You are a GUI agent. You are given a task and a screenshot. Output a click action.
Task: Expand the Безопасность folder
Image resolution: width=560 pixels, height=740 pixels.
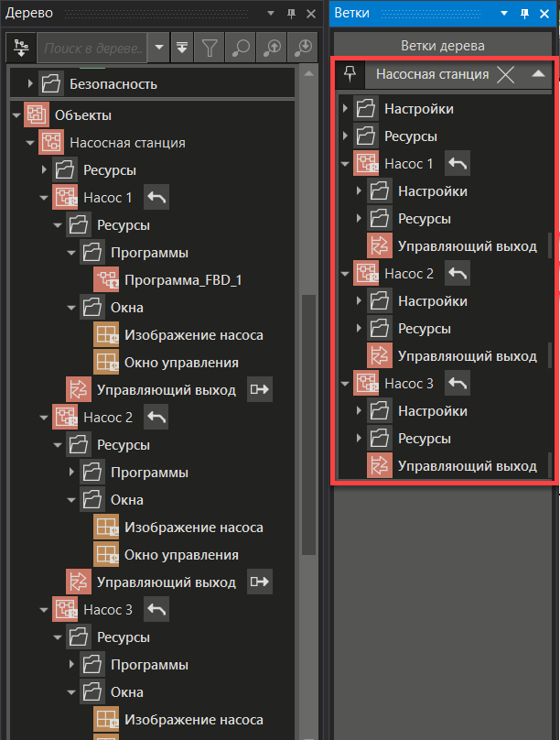pos(30,84)
